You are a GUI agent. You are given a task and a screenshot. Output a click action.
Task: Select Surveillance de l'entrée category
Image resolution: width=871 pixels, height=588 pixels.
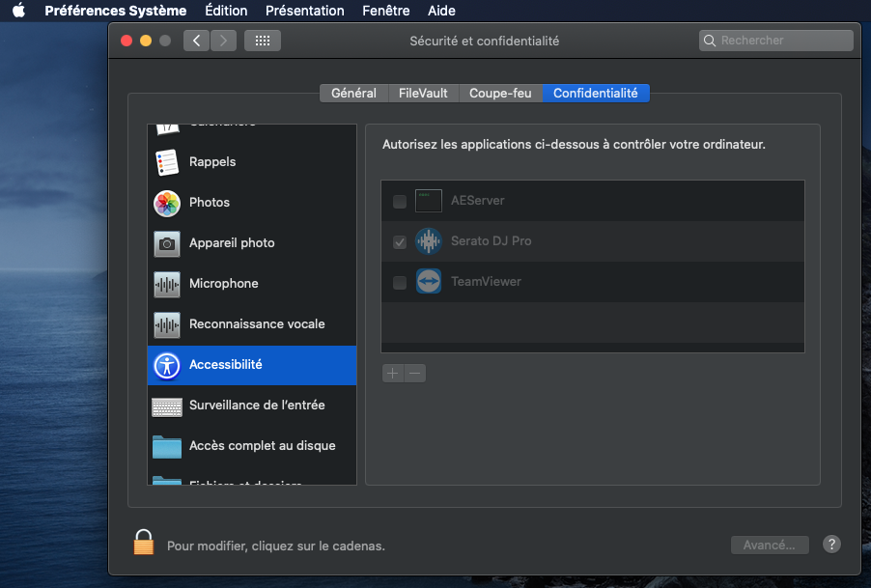pyautogui.click(x=252, y=406)
